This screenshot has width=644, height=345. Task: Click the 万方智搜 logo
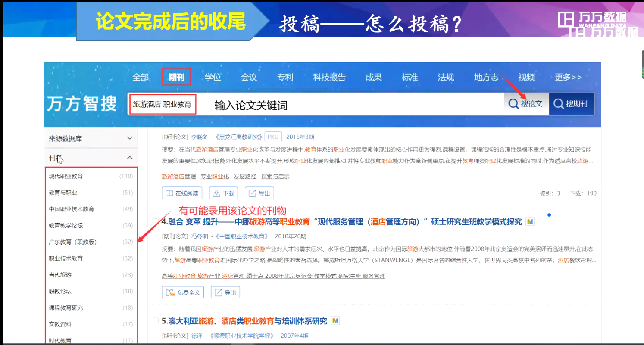coord(82,104)
